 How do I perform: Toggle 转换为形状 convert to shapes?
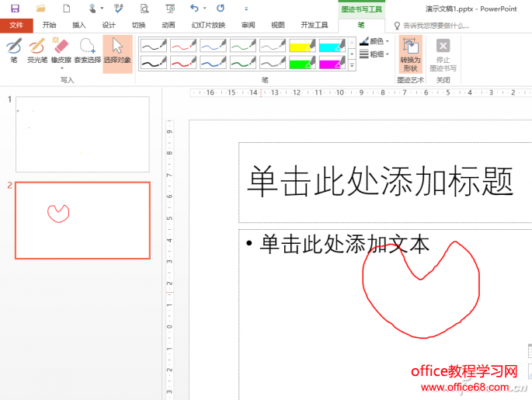click(410, 54)
